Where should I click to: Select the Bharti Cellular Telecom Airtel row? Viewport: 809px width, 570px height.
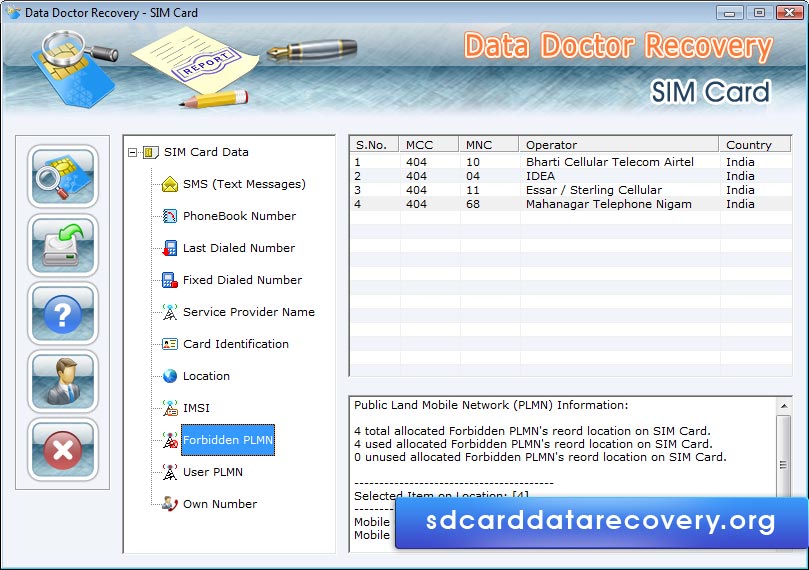click(571, 162)
